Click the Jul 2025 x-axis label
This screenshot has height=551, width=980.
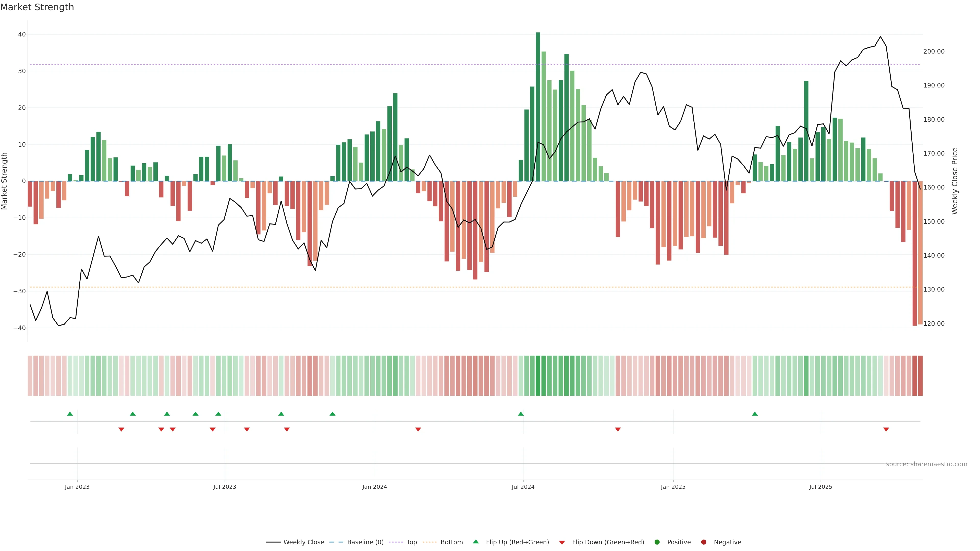click(x=820, y=487)
